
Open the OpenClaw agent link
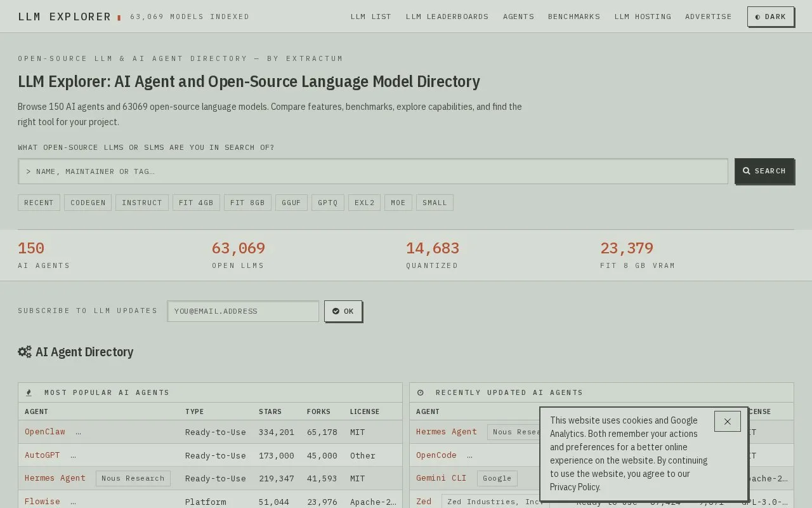45,432
